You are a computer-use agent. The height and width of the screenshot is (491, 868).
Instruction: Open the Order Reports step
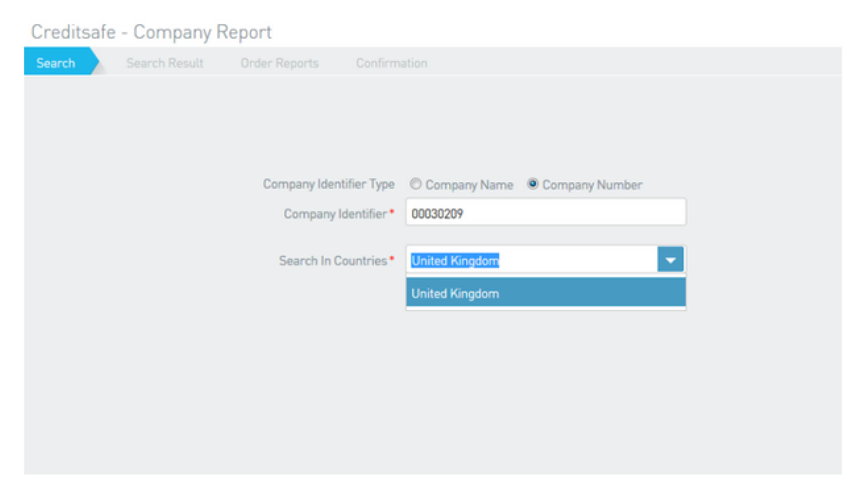click(279, 63)
